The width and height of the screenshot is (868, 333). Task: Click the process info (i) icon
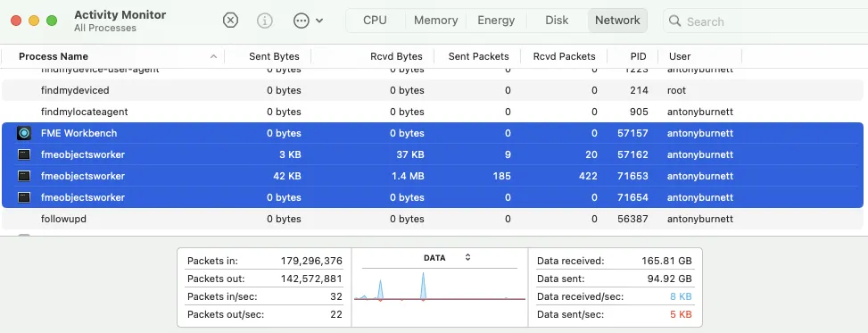click(x=265, y=21)
